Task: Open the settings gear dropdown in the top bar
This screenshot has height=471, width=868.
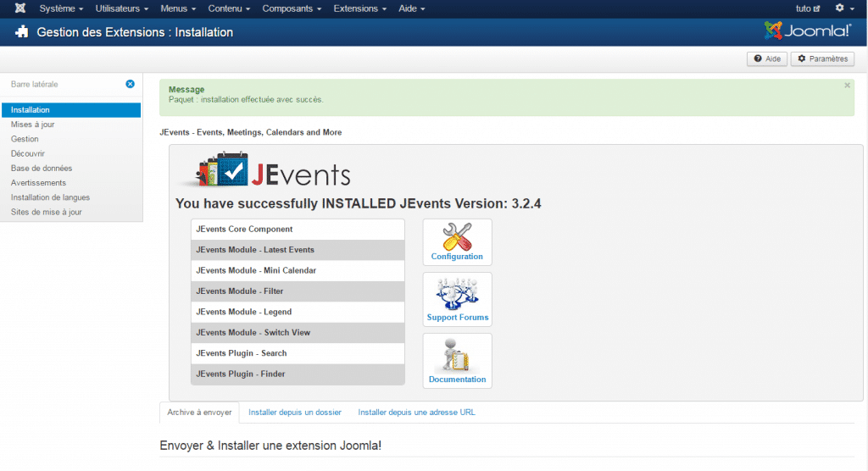Action: click(843, 8)
